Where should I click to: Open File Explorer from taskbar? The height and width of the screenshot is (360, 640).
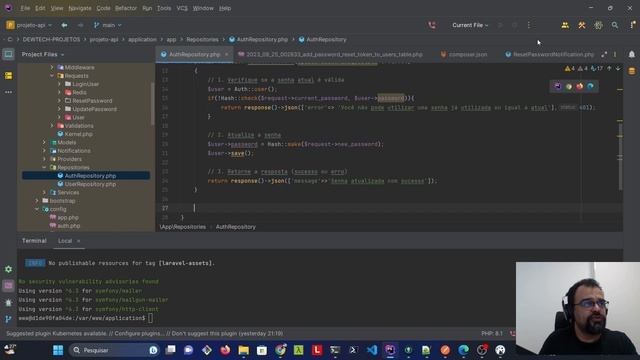pyautogui.click(x=244, y=350)
